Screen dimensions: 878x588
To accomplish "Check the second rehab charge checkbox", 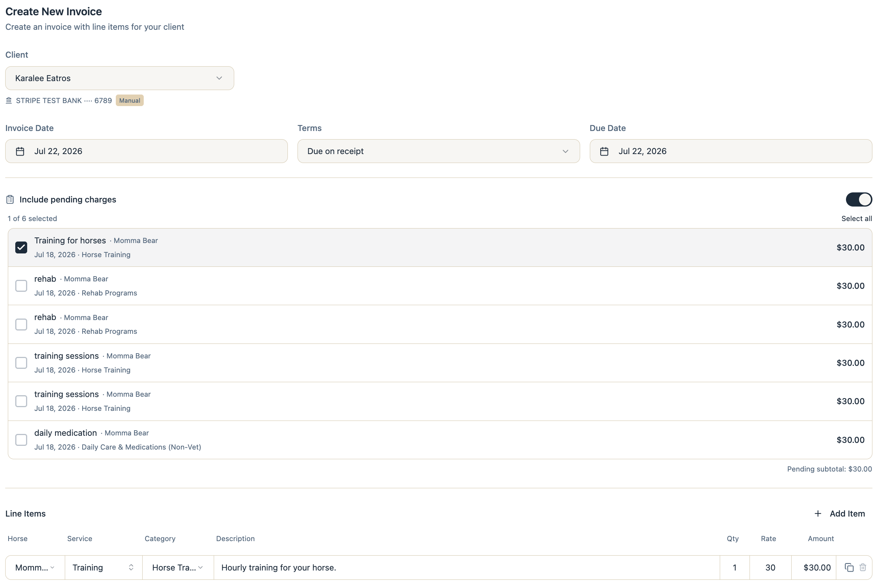I will [21, 325].
